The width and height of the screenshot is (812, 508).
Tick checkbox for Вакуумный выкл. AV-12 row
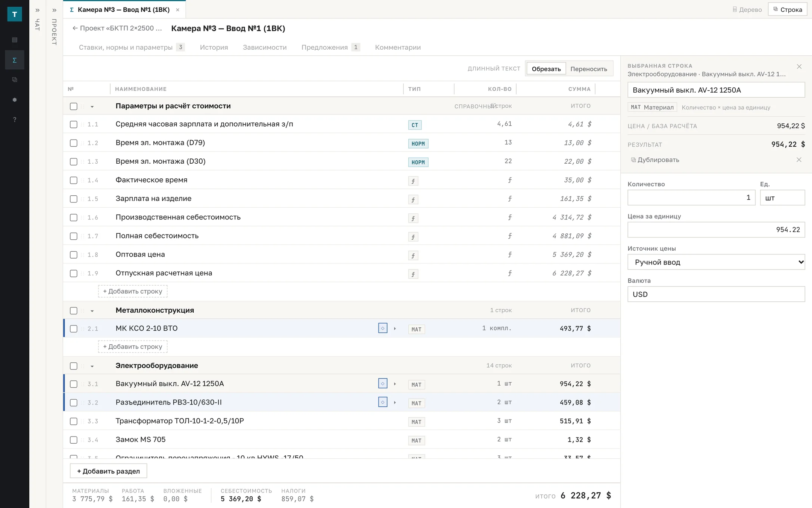tap(74, 384)
